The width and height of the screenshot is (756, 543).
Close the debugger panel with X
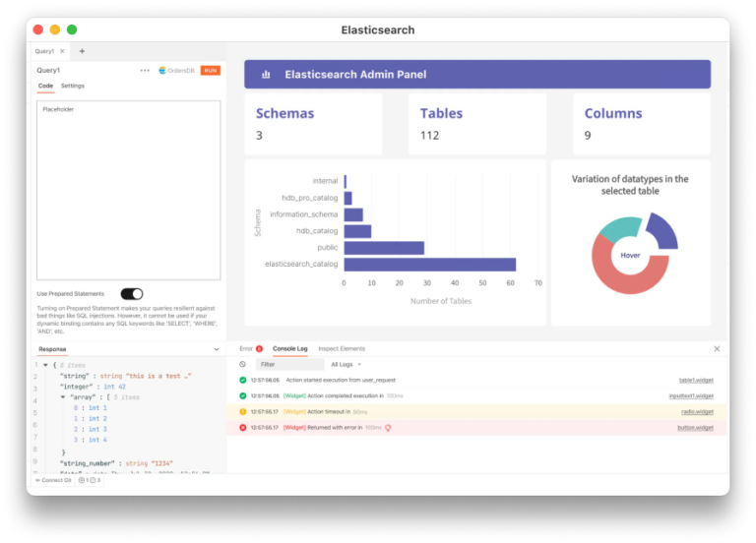click(717, 349)
